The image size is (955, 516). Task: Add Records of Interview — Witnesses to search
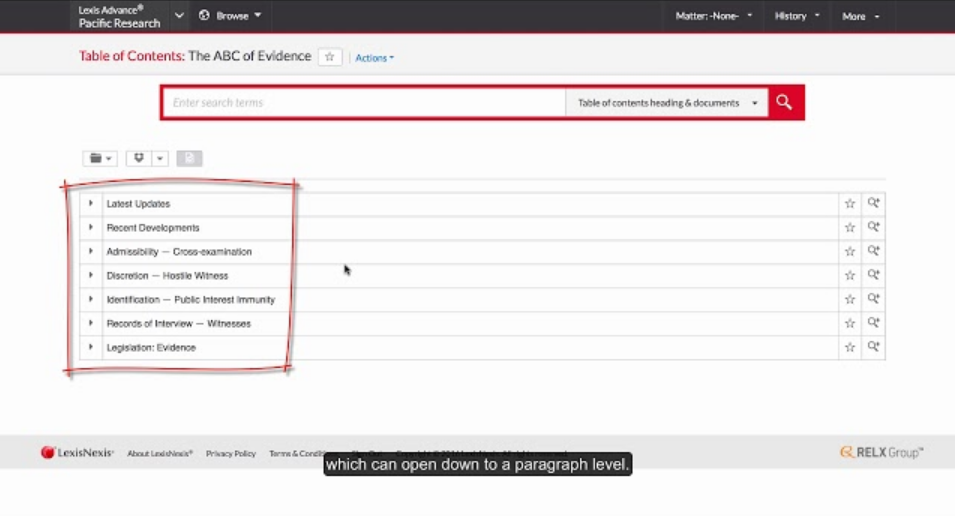873,322
